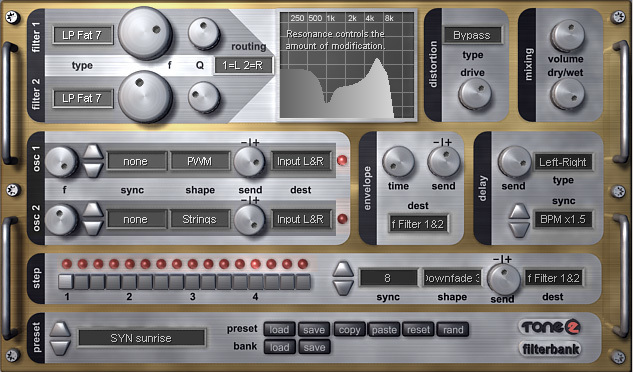
Task: Click the osc 2 frequency down arrow
Action: (x=93, y=228)
